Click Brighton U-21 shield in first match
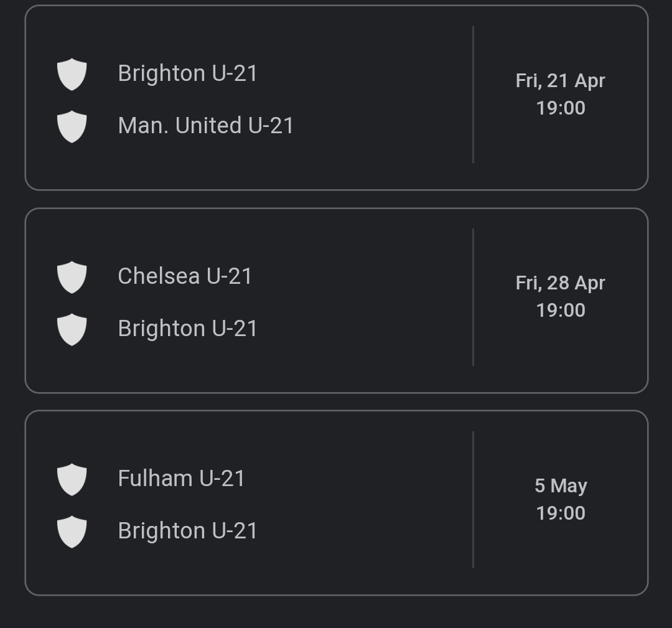 72,74
